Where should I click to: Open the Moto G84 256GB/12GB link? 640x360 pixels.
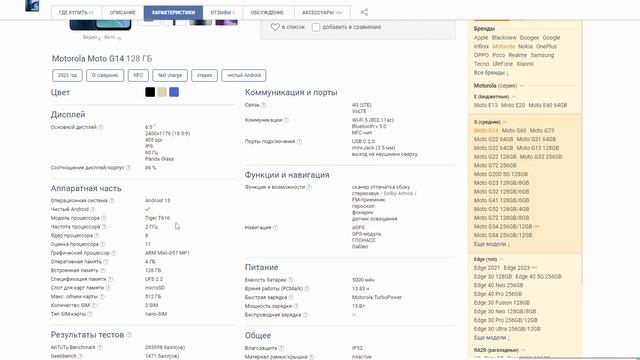503,236
